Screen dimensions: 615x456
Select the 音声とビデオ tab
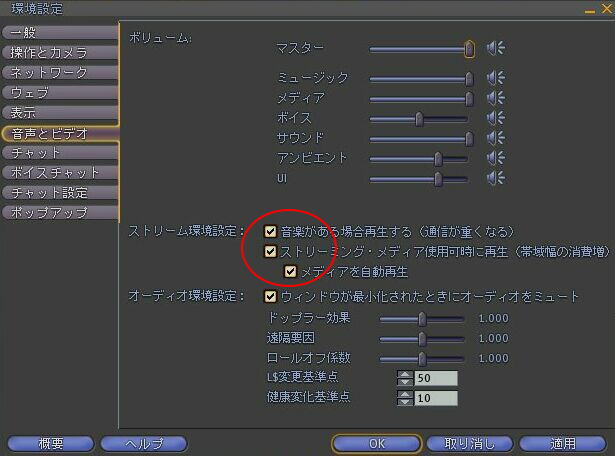coord(60,134)
